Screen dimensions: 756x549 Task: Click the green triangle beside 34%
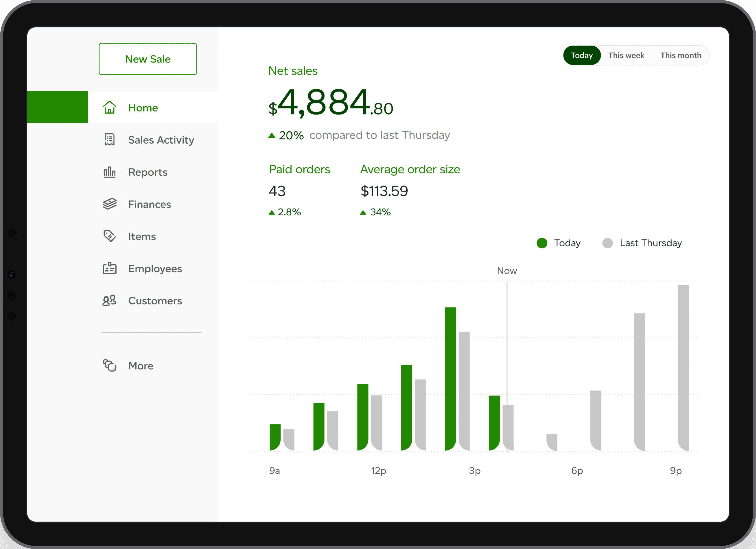tap(363, 212)
